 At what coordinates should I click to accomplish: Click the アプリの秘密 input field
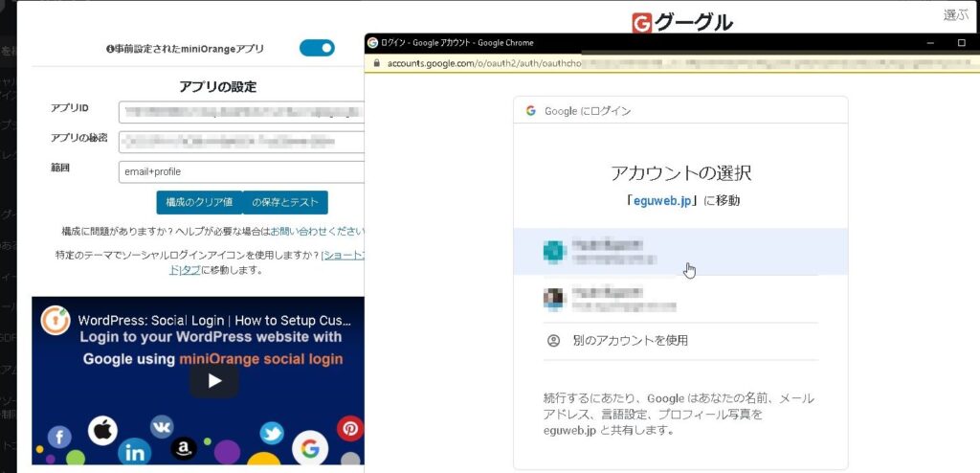[x=241, y=142]
